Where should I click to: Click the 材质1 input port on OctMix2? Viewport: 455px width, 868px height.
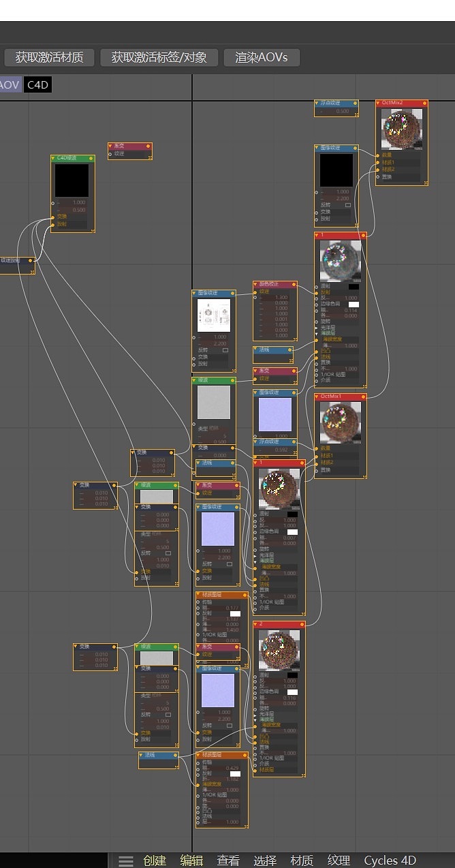378,162
